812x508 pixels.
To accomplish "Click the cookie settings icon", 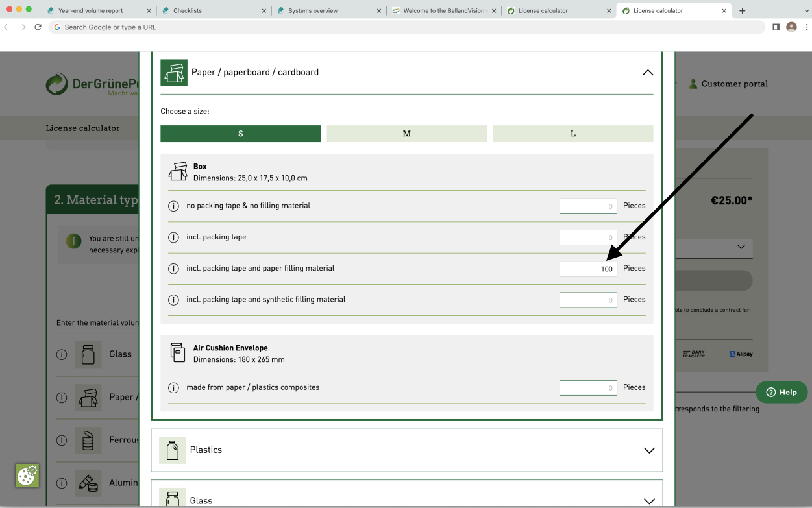I will click(27, 476).
